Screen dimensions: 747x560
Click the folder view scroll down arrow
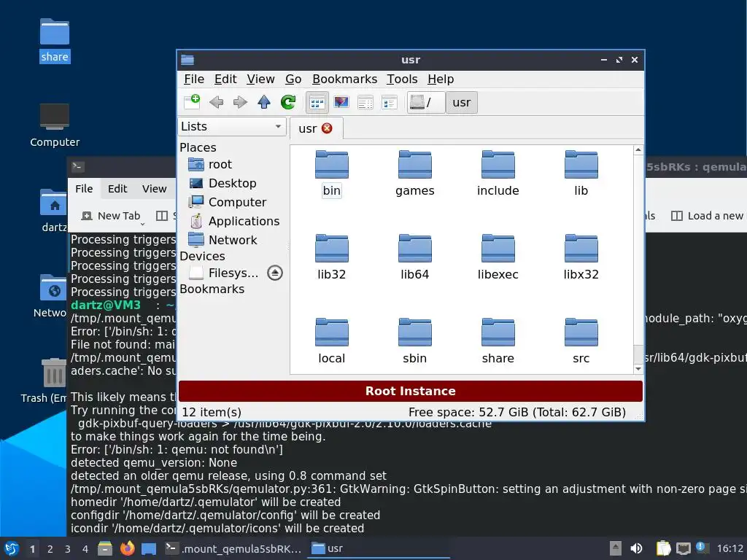638,369
